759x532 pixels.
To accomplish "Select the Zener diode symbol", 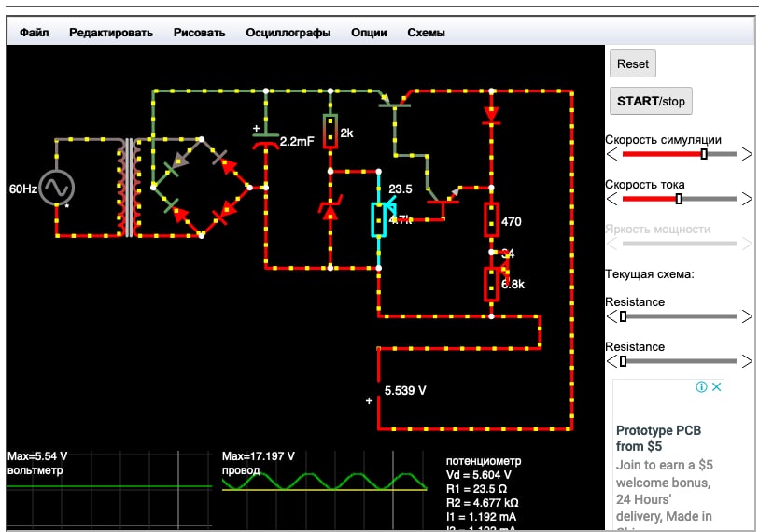I will pyautogui.click(x=330, y=209).
